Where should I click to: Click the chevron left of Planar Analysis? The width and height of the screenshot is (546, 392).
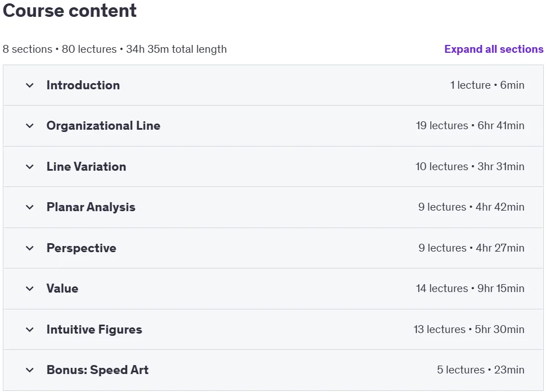pos(30,207)
